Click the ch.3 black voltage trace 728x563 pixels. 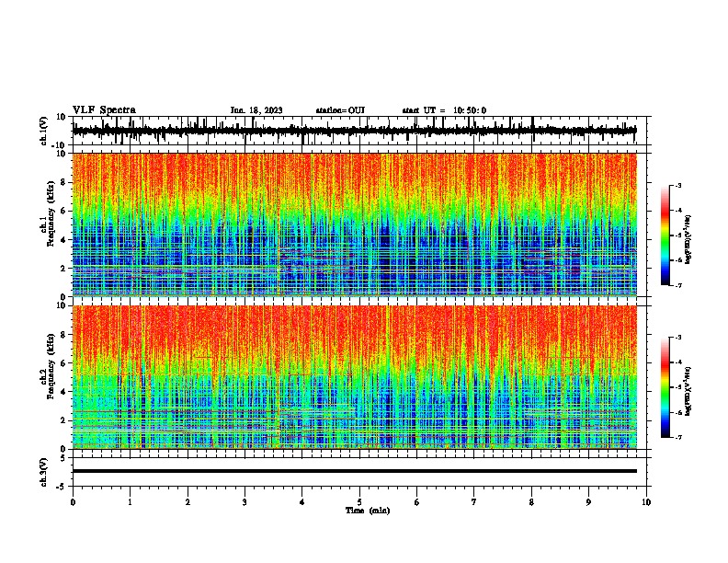(x=354, y=471)
